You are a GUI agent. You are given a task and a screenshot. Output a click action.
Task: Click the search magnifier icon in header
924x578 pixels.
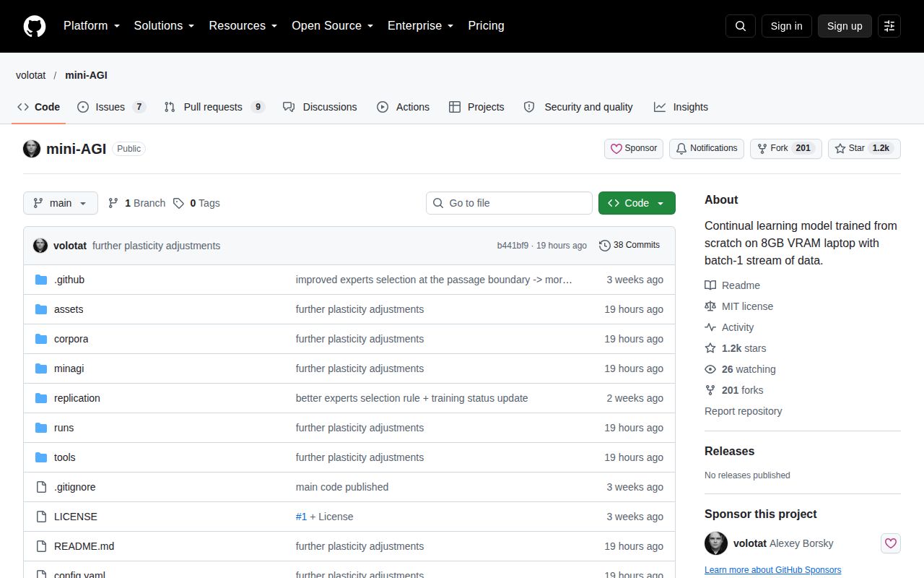tap(741, 26)
